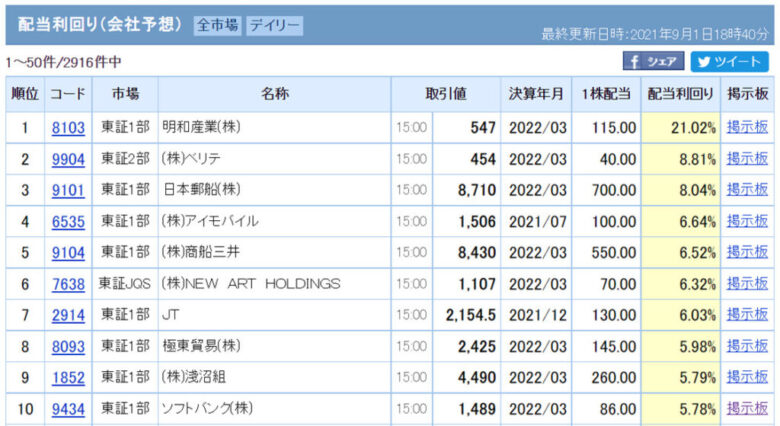Open stock code 9101 link
The width and height of the screenshot is (780, 426).
[x=68, y=190]
